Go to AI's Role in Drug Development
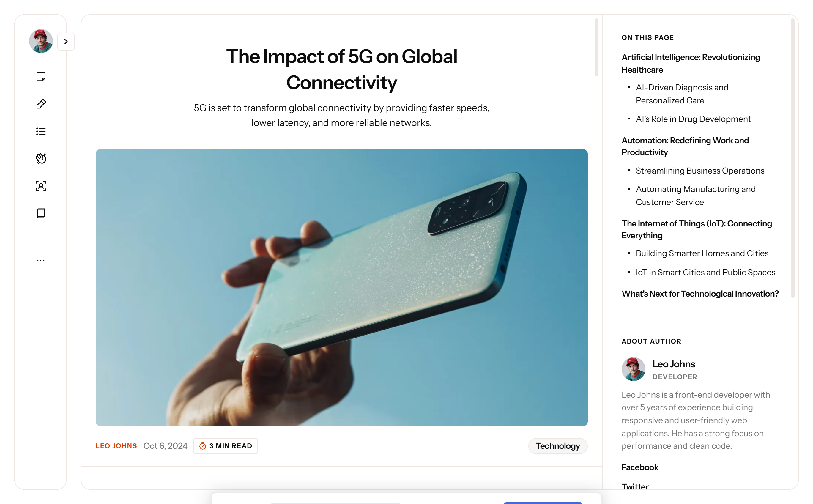This screenshot has width=813, height=504. [x=693, y=119]
